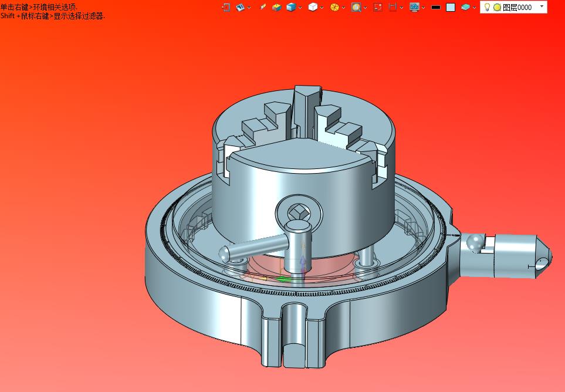Toggle the yellow circle layer state icon
This screenshot has width=565, height=392.
(x=498, y=7)
